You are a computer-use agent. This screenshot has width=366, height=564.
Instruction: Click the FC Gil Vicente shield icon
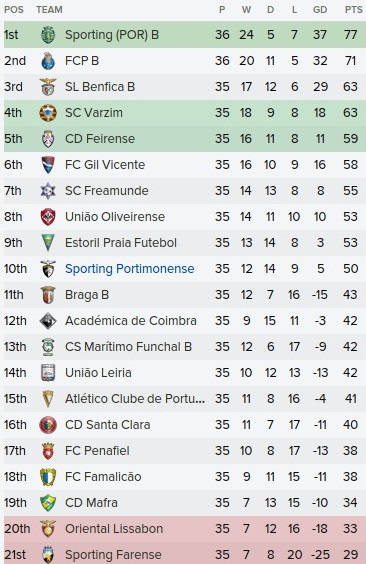[48, 165]
